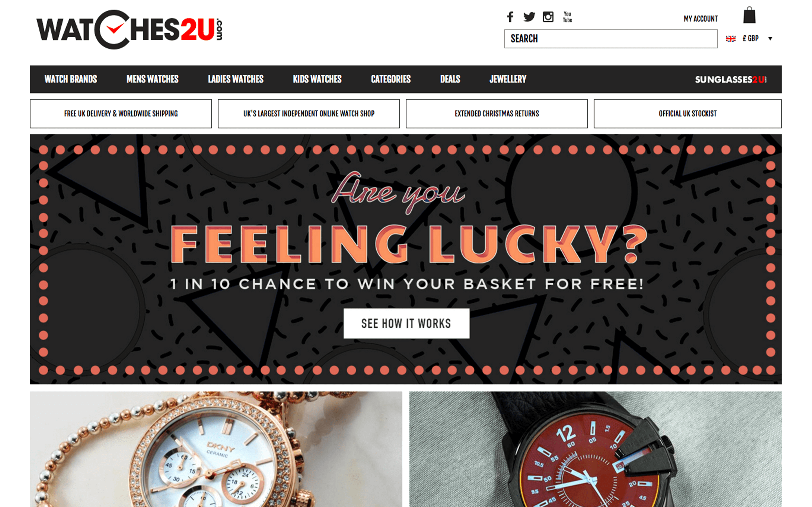
Task: Click the See How It Works button
Action: click(407, 323)
